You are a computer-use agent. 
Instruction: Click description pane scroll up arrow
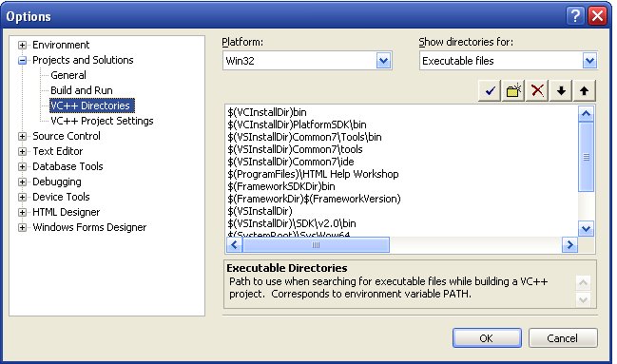pyautogui.click(x=583, y=282)
